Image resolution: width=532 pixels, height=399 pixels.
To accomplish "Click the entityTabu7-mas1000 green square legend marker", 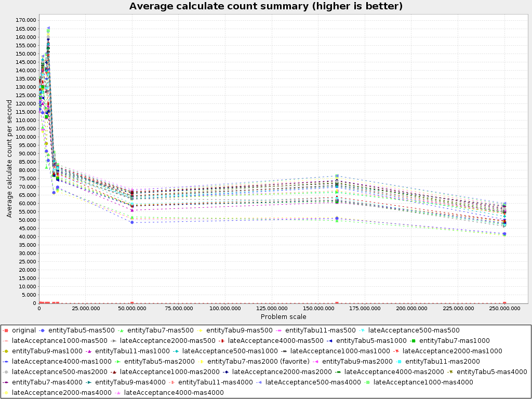I will pyautogui.click(x=413, y=341).
